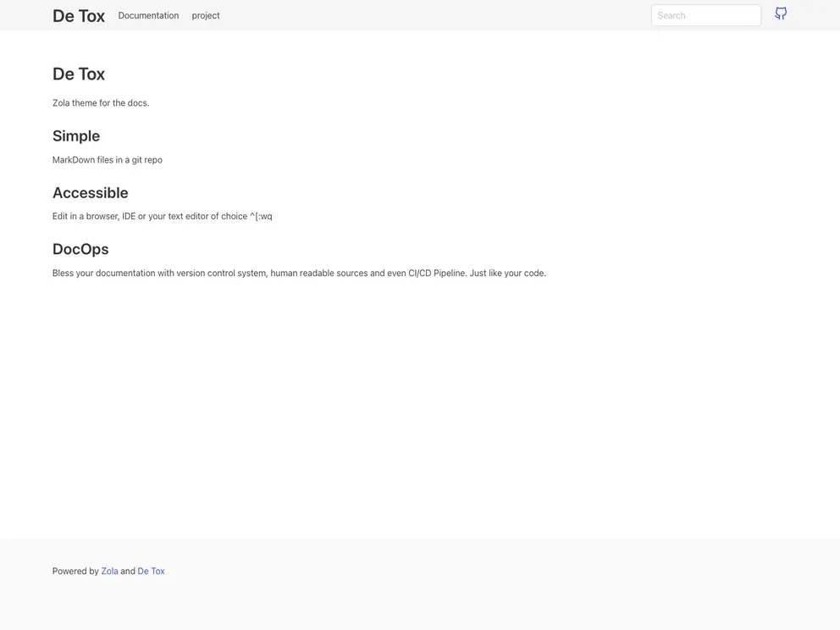Click the 'Powered by' footer text

[75, 571]
